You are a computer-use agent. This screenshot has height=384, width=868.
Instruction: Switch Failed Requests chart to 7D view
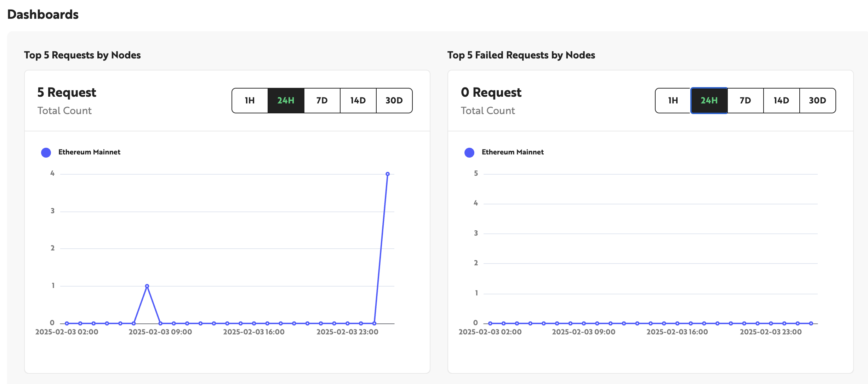(x=745, y=100)
